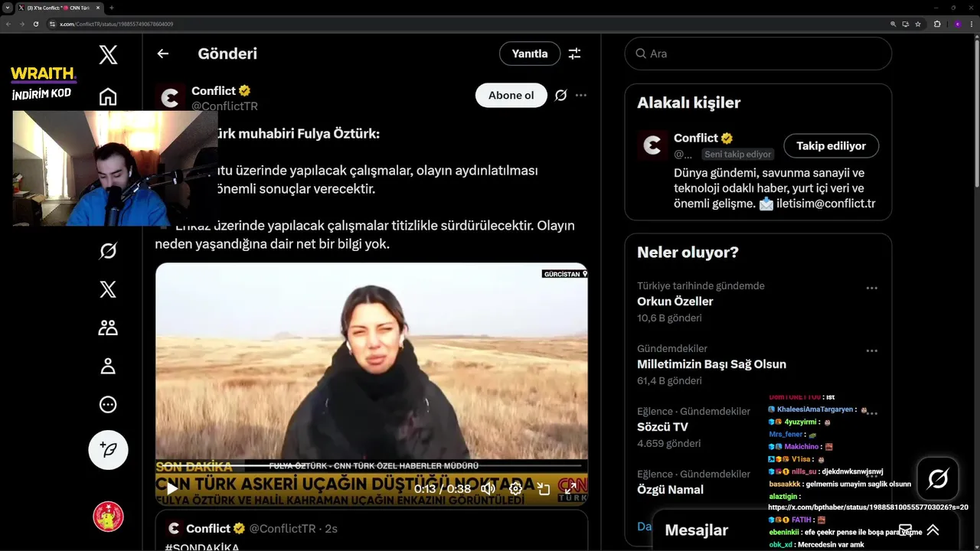Open the Orkun Özeller trend

675,302
